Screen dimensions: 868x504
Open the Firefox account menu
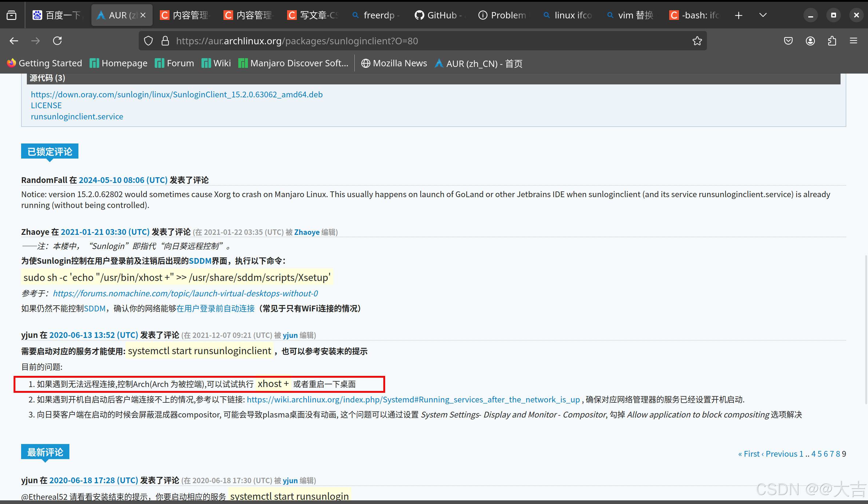click(810, 41)
